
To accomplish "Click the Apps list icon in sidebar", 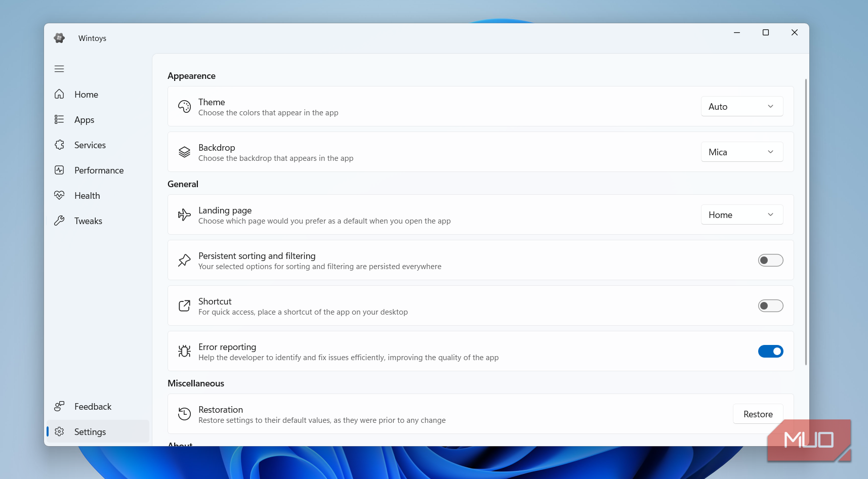I will (59, 119).
